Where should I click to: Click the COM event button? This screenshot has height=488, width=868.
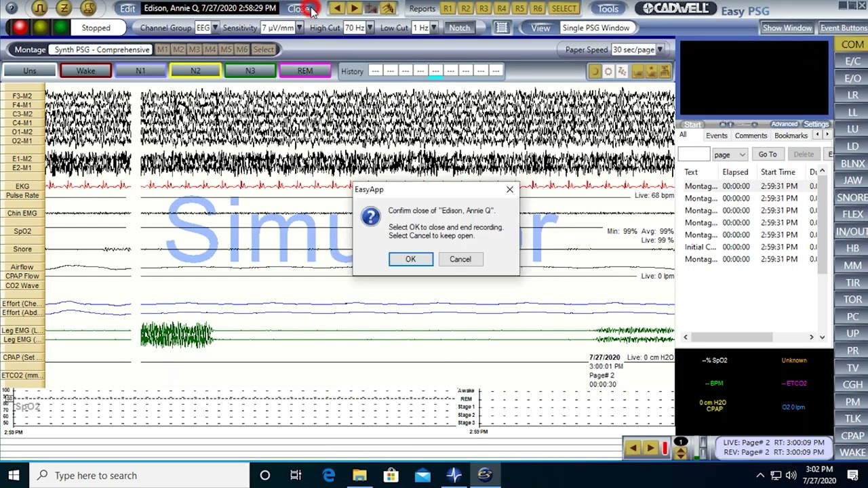[852, 45]
